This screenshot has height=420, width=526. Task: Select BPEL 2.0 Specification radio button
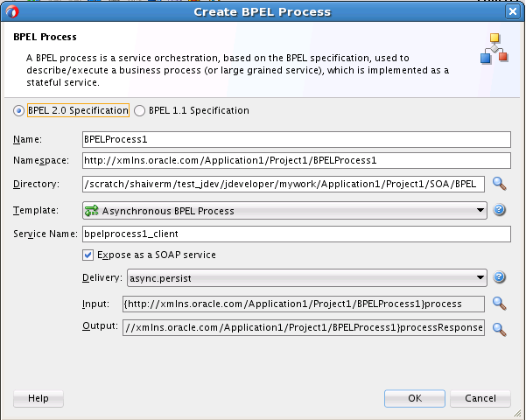coord(18,110)
